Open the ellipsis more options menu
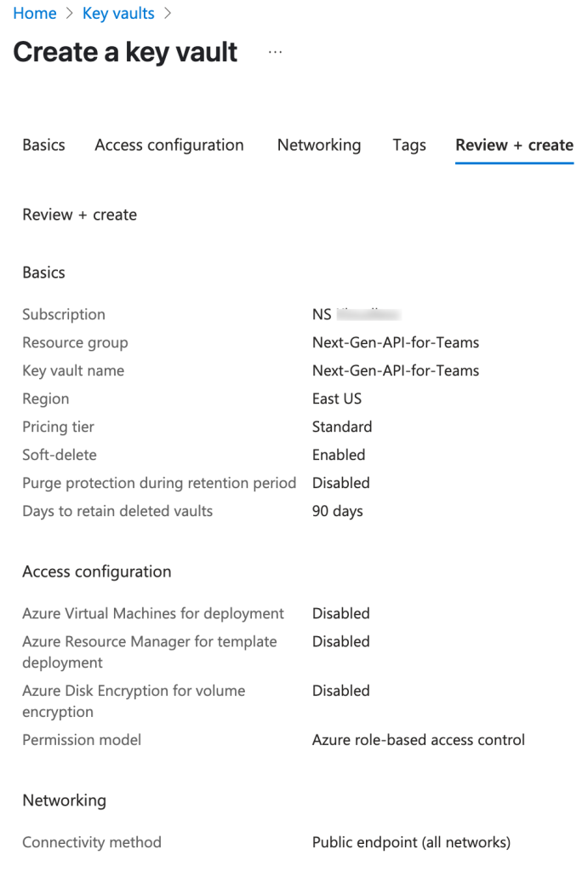This screenshot has height=872, width=588. tap(275, 52)
